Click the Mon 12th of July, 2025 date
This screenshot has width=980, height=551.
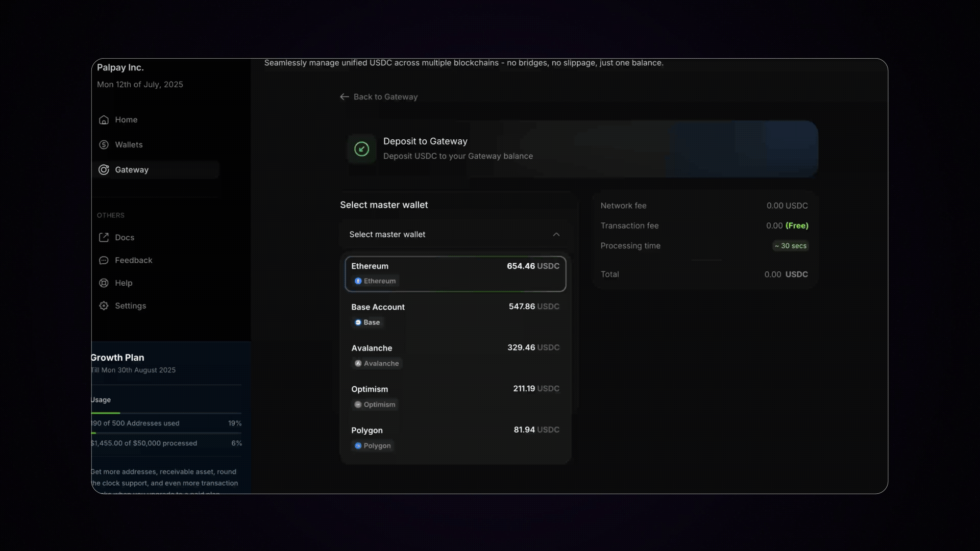[140, 85]
